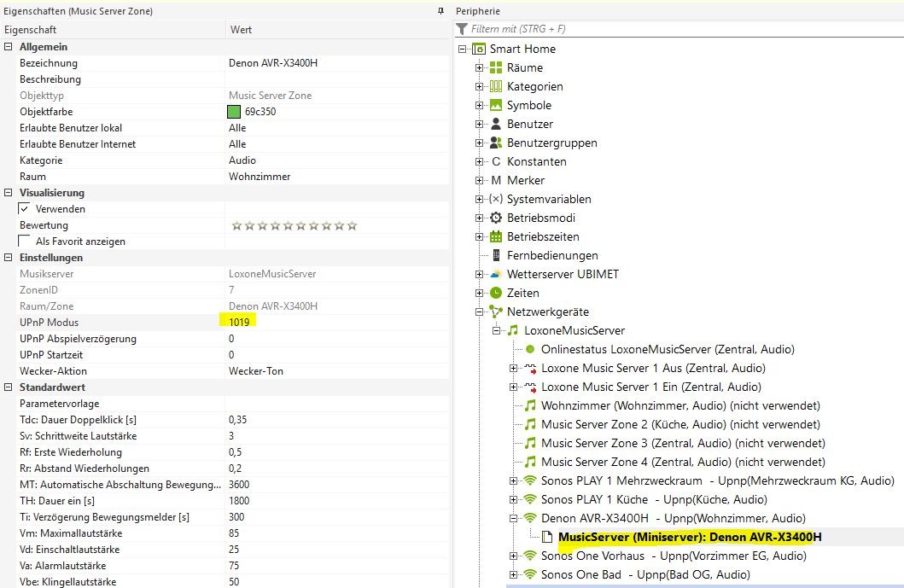
Task: Click the Denon AVR-X3400H wifi icon
Action: 530,519
